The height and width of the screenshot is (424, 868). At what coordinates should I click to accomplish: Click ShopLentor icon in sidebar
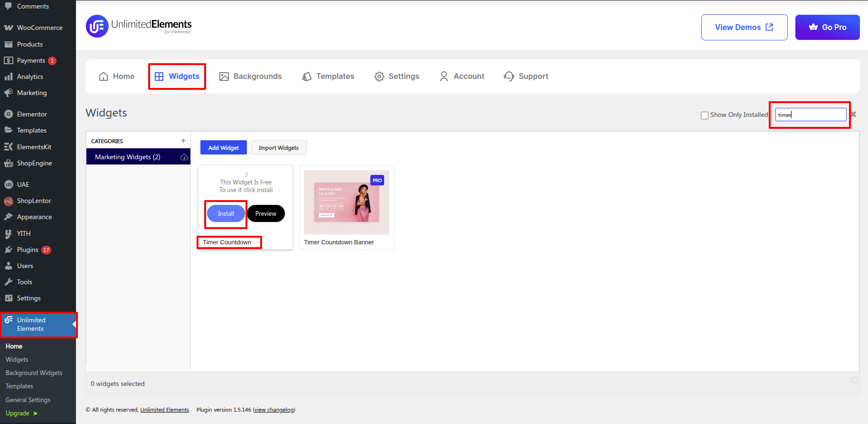[x=9, y=201]
